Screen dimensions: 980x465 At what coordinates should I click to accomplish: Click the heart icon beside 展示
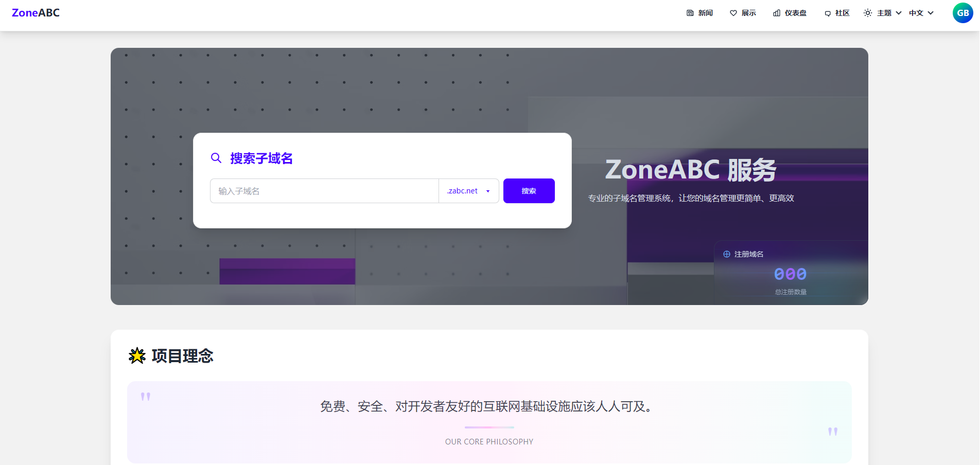click(733, 13)
